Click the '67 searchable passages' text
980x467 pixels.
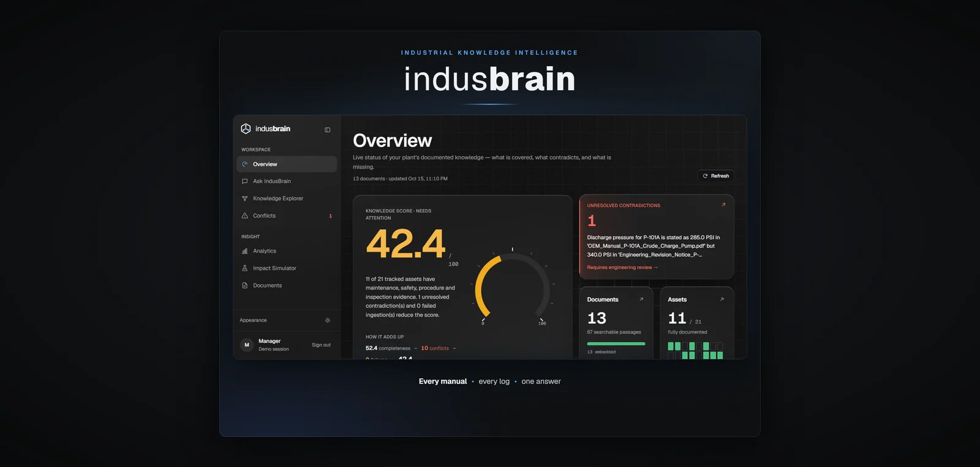click(x=614, y=332)
